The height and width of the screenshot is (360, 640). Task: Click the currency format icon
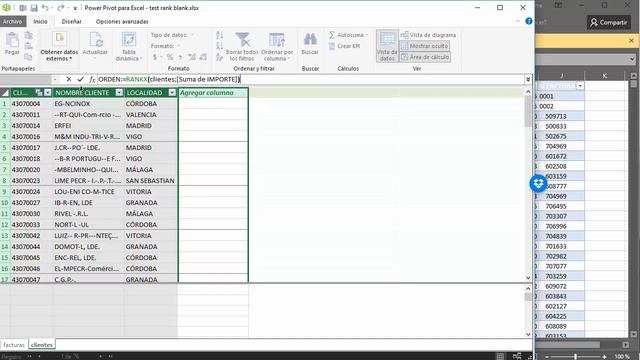[x=155, y=57]
